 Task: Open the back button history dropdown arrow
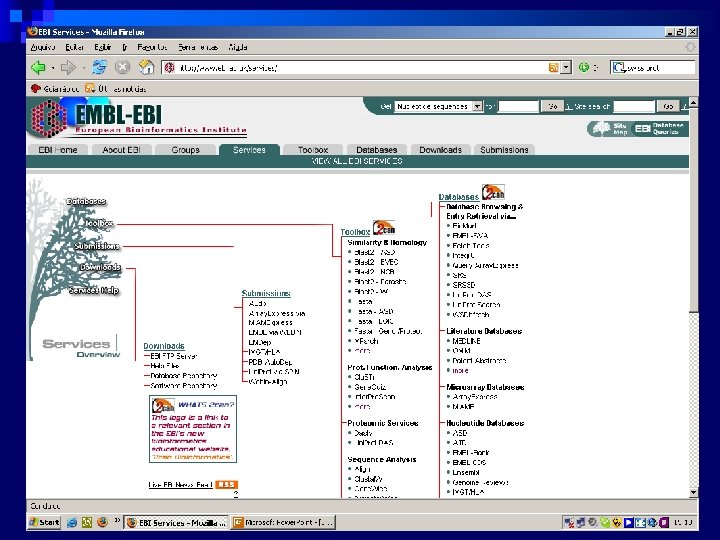53,68
